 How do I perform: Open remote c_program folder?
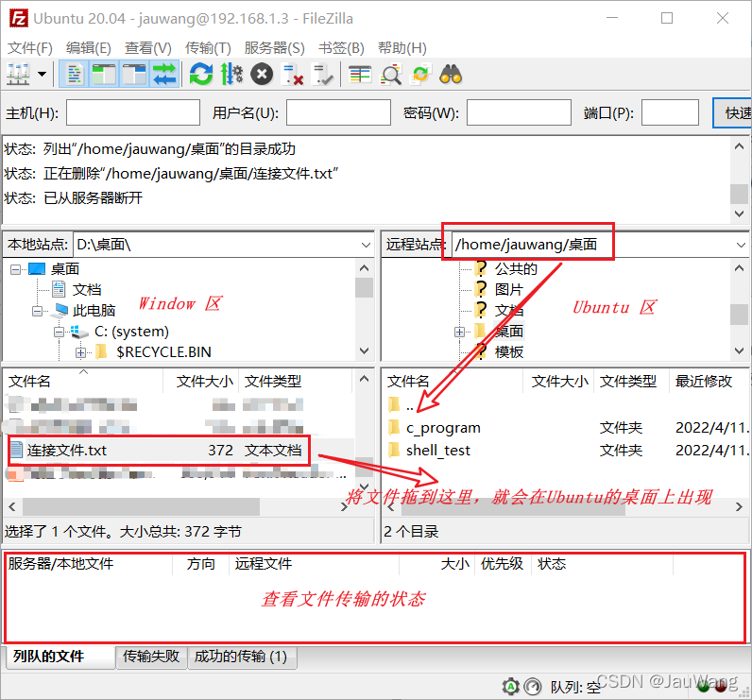tap(443, 427)
